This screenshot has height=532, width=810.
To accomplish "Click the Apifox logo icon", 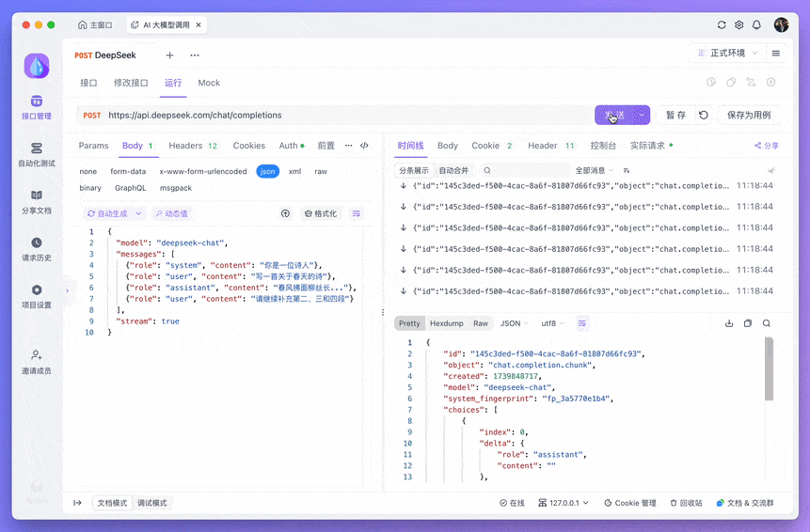I will pos(37,66).
